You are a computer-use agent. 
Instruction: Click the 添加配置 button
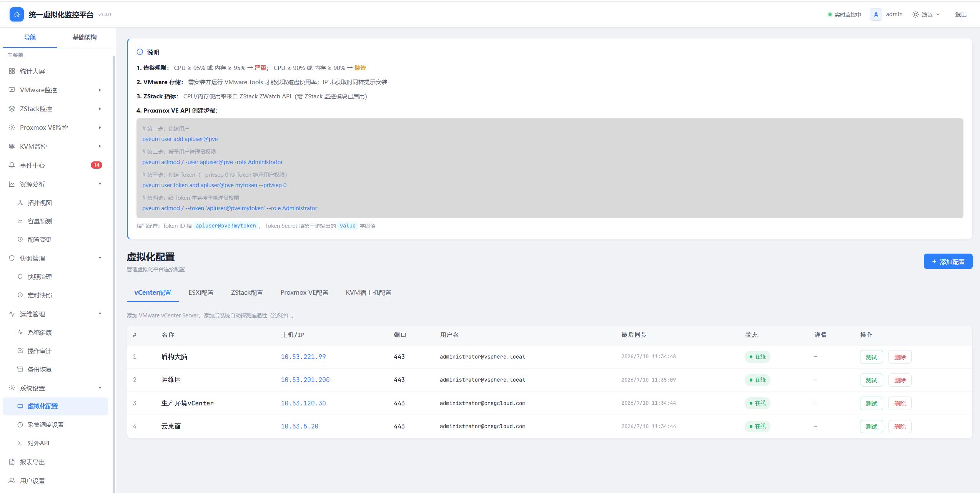coord(948,261)
